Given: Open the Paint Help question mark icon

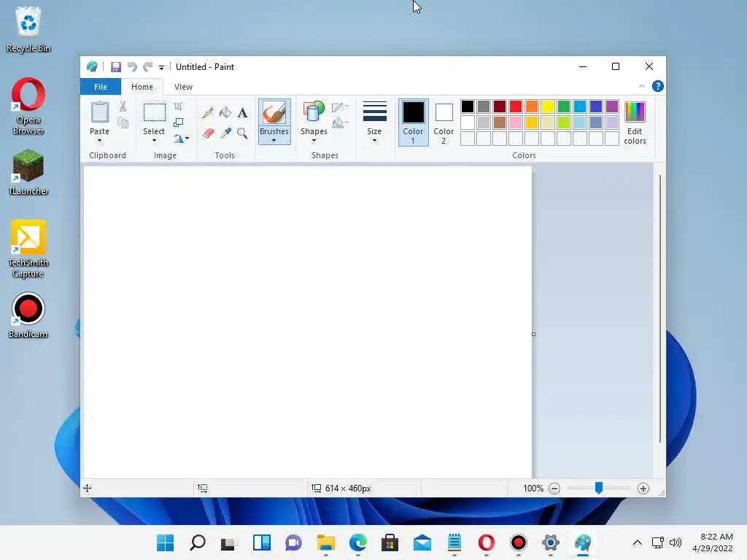Looking at the screenshot, I should tap(658, 86).
